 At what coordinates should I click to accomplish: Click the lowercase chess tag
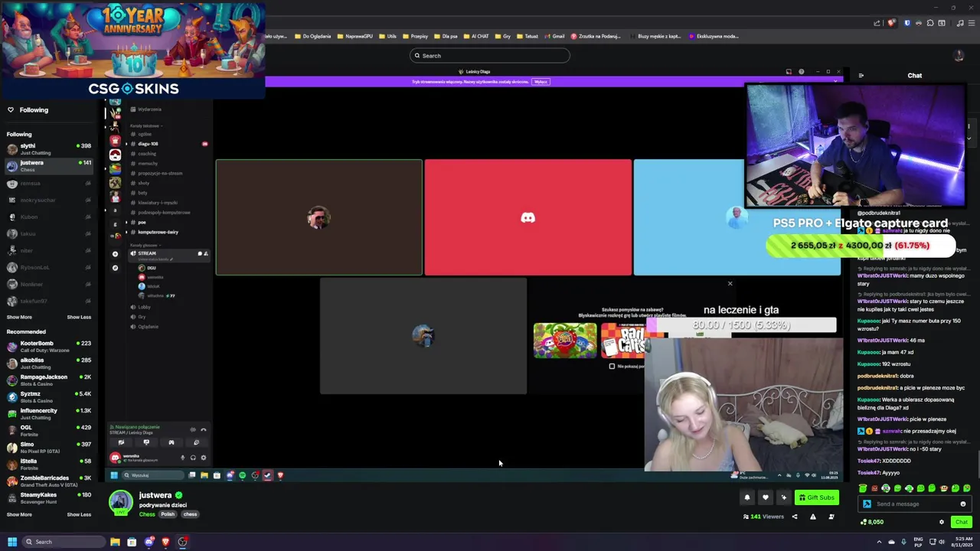(190, 514)
